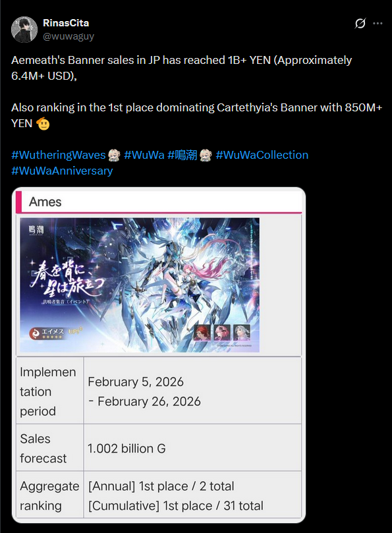Open the @wuwaguy handle link
Screen dimensions: 392x533
pyautogui.click(x=69, y=36)
